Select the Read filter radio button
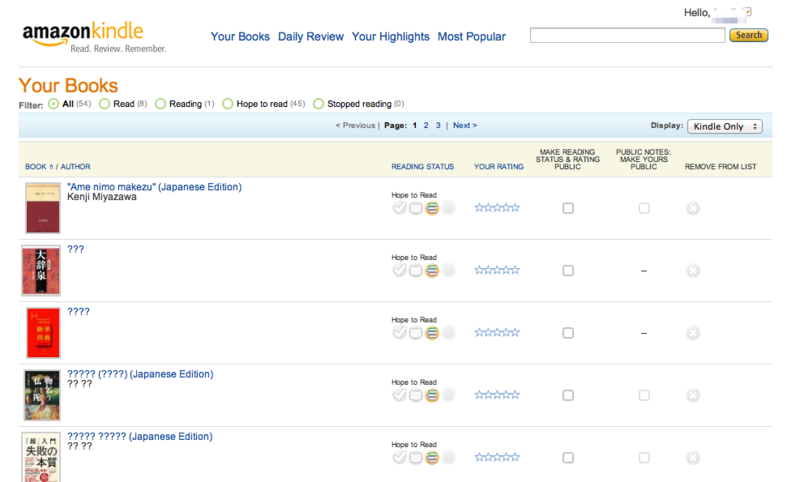 pos(105,104)
